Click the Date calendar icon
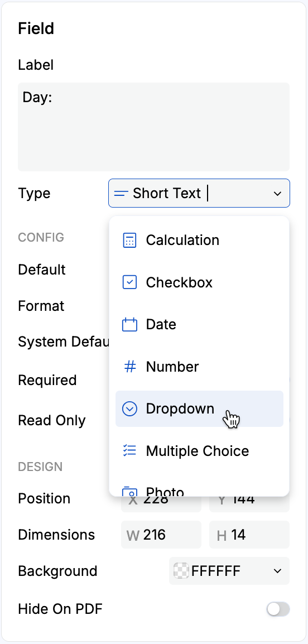 click(130, 324)
